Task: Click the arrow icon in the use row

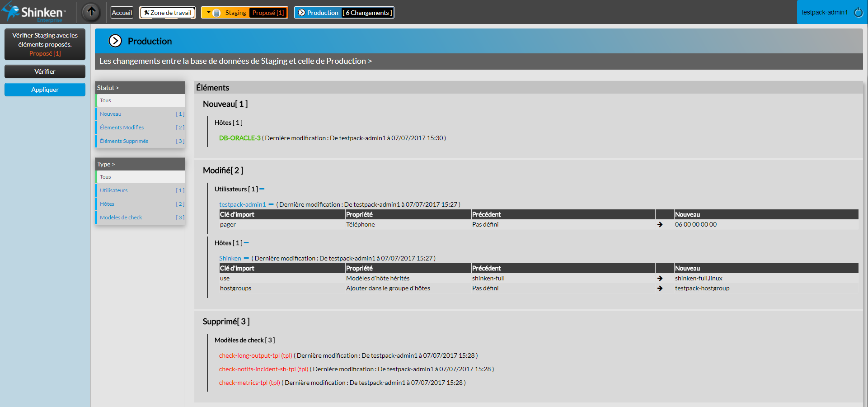Action: (660, 279)
